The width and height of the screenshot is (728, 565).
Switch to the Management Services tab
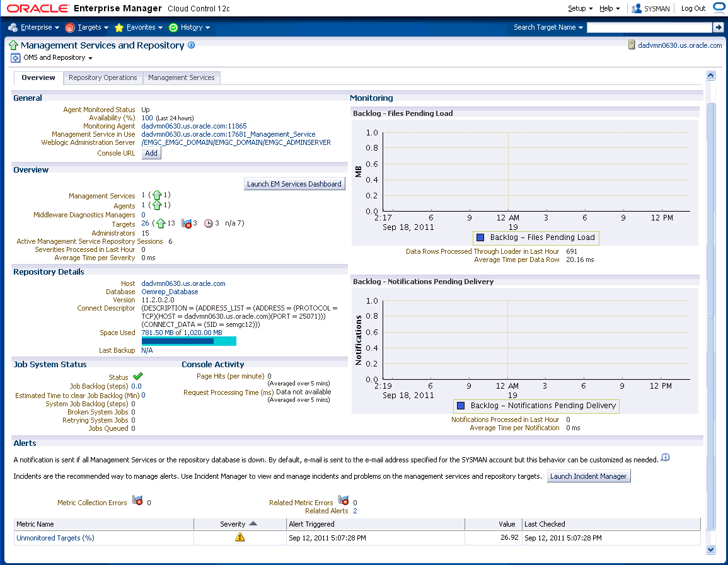click(x=181, y=78)
